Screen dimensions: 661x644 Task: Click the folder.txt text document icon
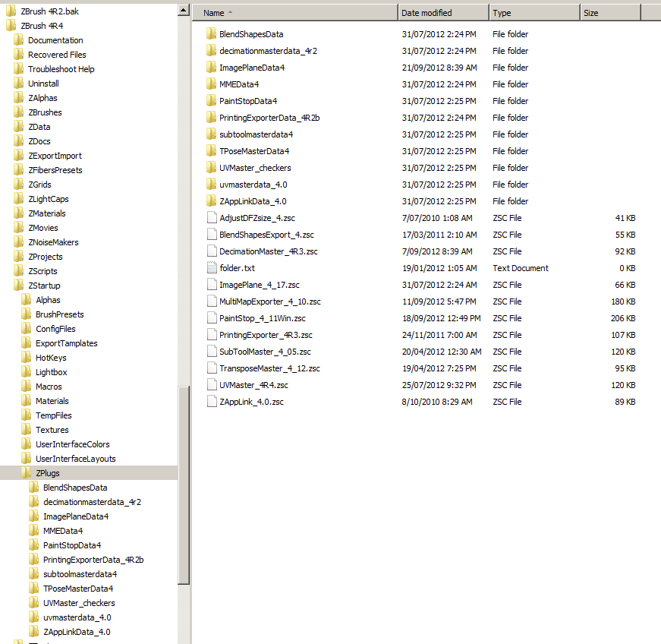[212, 268]
